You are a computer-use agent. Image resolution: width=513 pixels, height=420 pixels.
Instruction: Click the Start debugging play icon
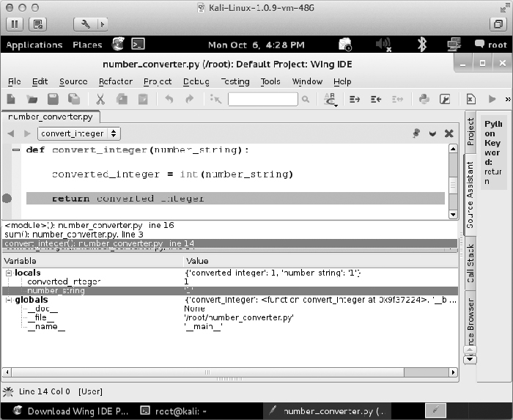[x=492, y=99]
